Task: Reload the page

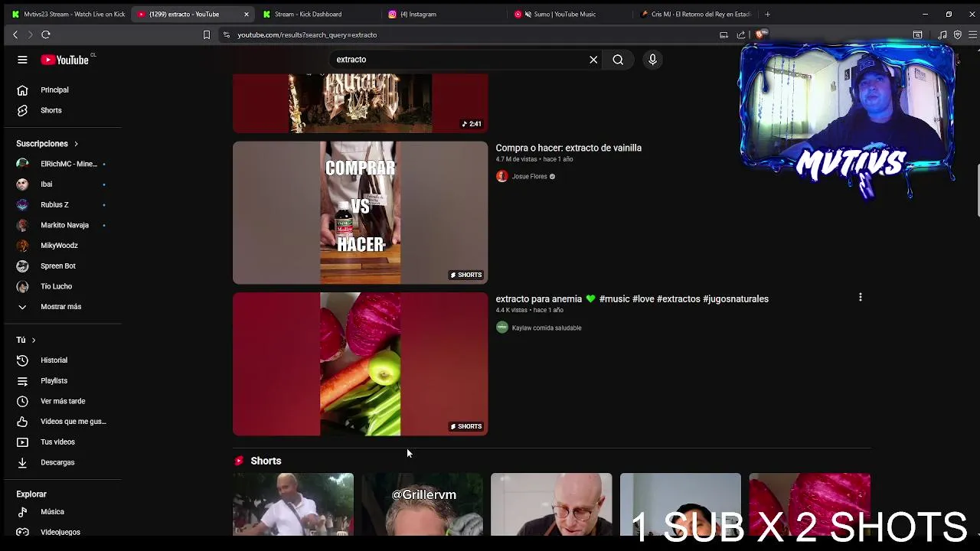Action: click(46, 34)
